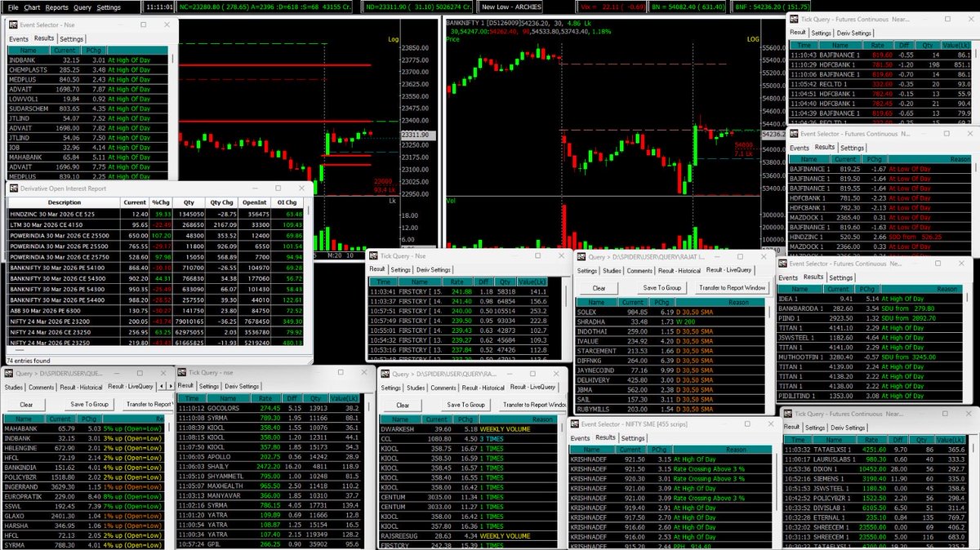
Task: Click the title icon of the IDEA 1 Event Selector
Action: (x=782, y=264)
